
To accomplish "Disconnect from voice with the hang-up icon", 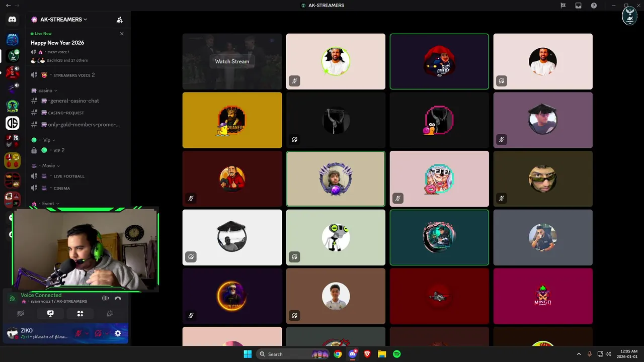I will click(x=118, y=298).
